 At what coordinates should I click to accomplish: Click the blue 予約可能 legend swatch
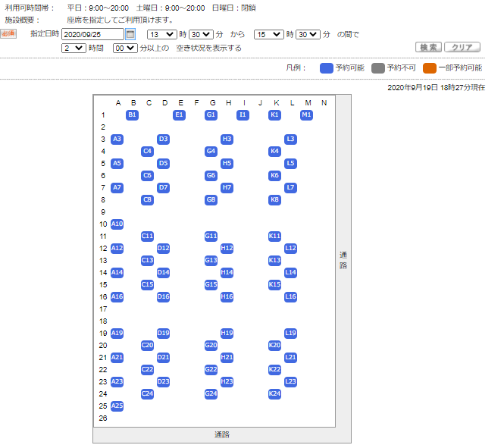326,67
